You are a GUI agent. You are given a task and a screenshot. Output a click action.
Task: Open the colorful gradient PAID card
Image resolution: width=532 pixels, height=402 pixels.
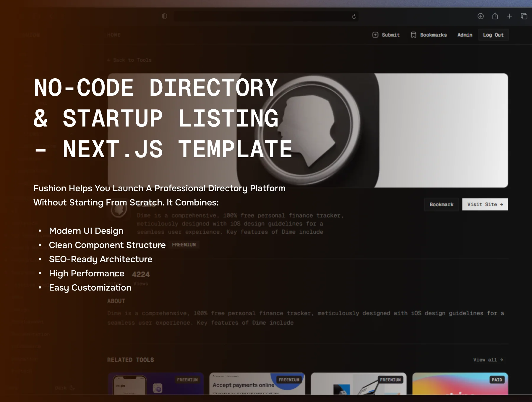point(460,384)
